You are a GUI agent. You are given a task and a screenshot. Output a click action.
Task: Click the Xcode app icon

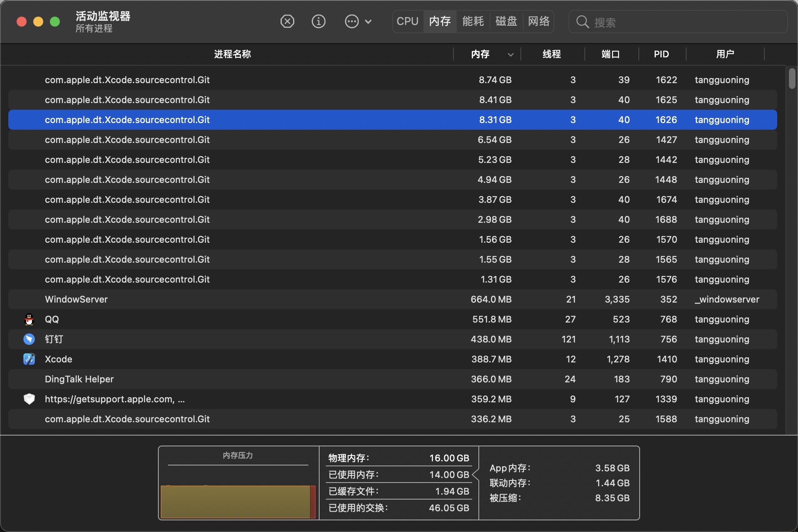click(x=29, y=359)
